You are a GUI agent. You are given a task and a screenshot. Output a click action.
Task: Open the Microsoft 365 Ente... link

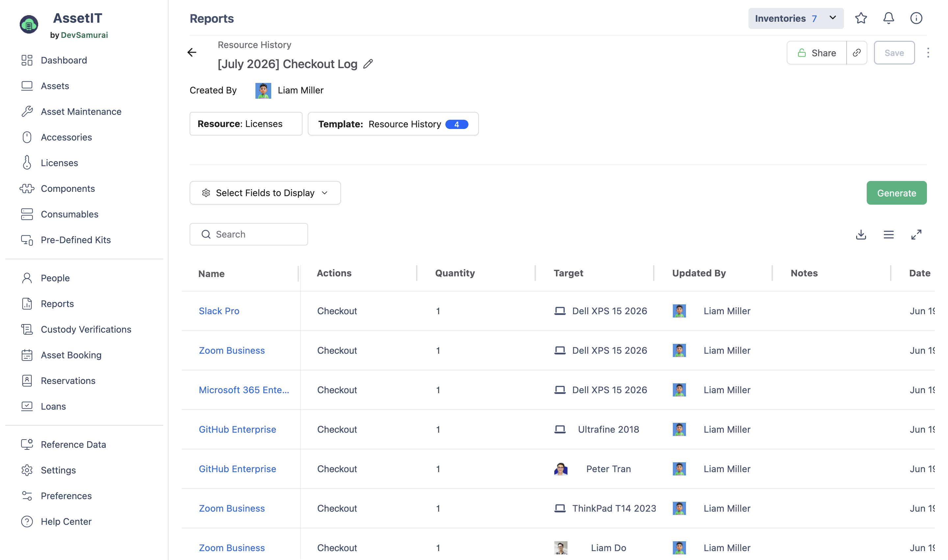point(244,390)
